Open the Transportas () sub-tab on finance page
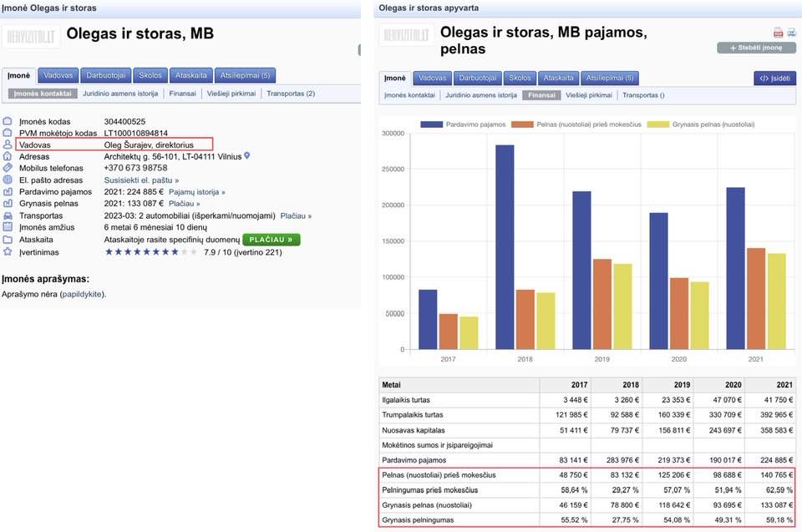802x532 pixels. 643,95
